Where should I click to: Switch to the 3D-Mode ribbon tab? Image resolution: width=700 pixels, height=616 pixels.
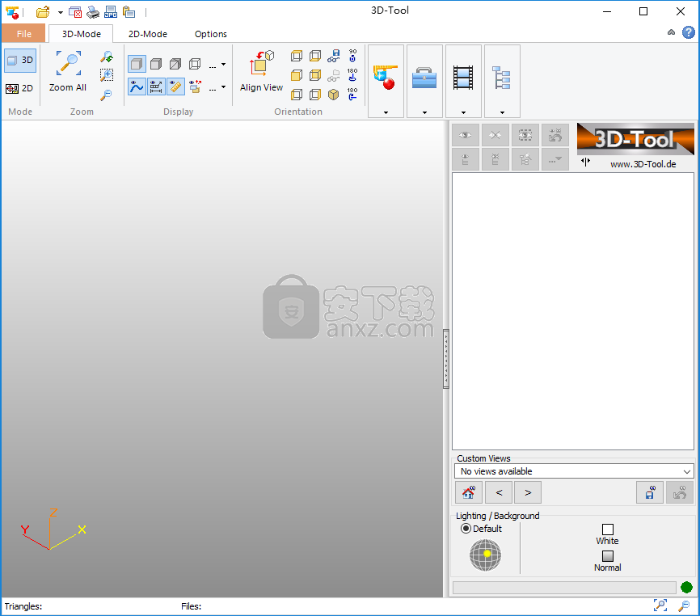point(82,34)
